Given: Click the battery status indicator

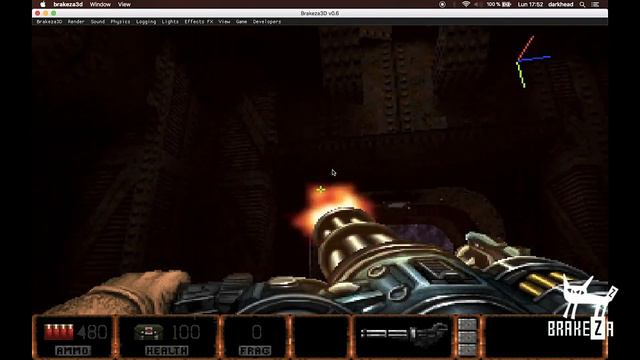Looking at the screenshot, I should [x=499, y=4].
